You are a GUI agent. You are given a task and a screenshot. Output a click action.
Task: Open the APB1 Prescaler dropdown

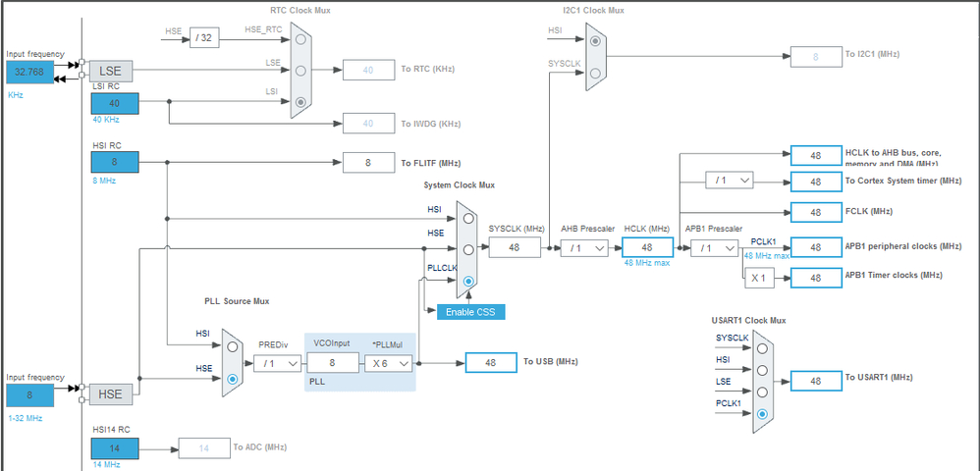point(714,248)
